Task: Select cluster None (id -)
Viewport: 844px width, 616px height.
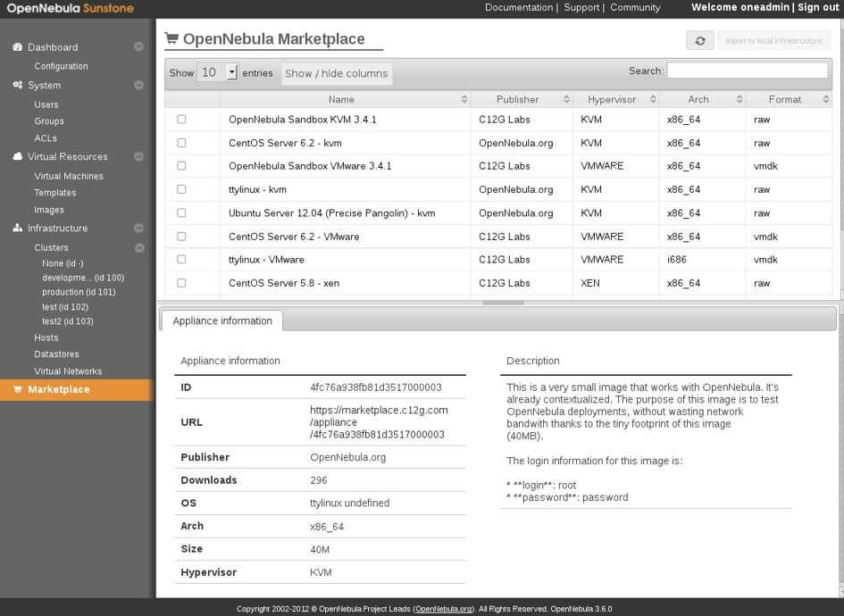Action: point(63,263)
